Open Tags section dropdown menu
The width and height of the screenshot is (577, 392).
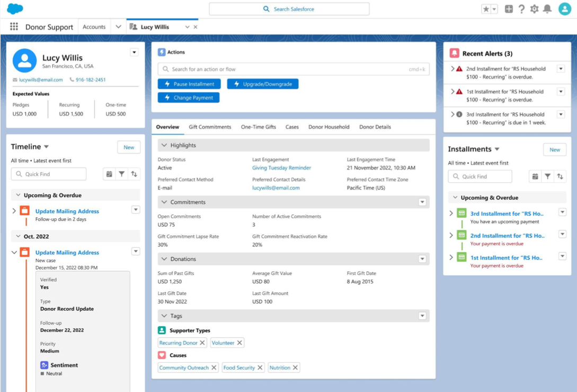pos(422,316)
